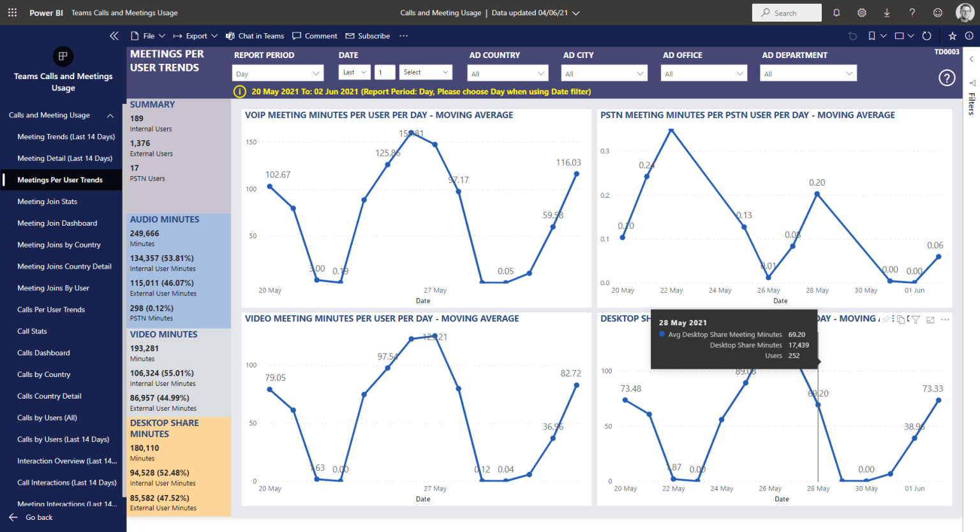This screenshot has height=532, width=980.
Task: Open the view mode dropdown in toolbar
Action: coord(904,36)
